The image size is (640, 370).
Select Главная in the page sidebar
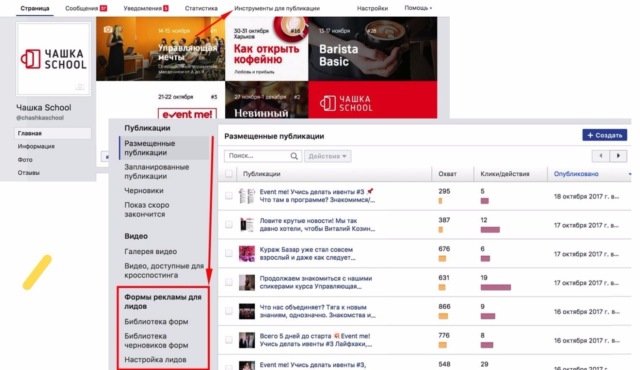(53, 133)
